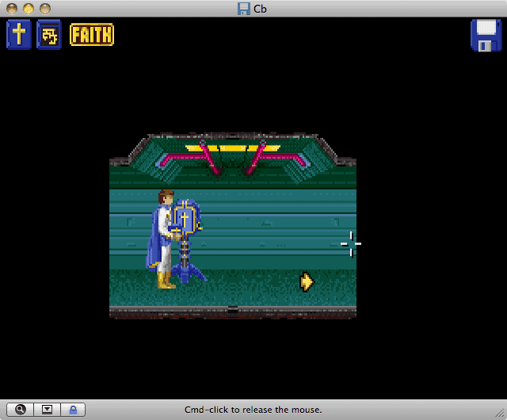
Task: Click the floppy disk save icon
Action: pos(486,35)
